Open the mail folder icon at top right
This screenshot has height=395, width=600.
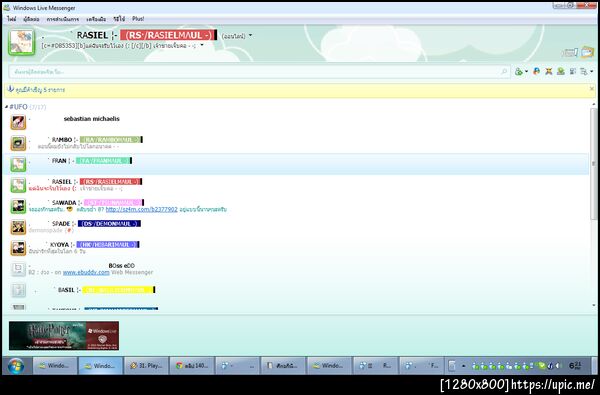pos(587,52)
